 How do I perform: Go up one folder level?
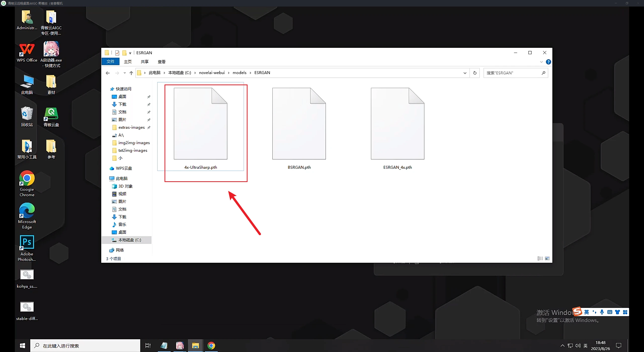(131, 73)
